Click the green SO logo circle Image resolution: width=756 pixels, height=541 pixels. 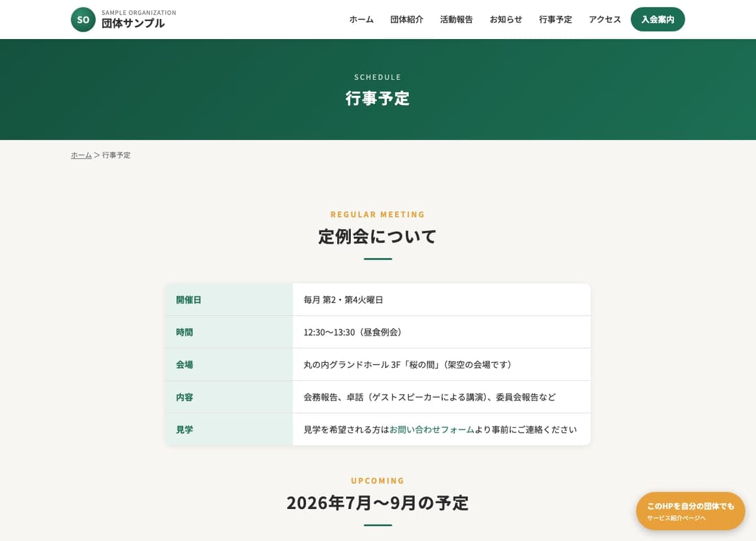pos(83,20)
